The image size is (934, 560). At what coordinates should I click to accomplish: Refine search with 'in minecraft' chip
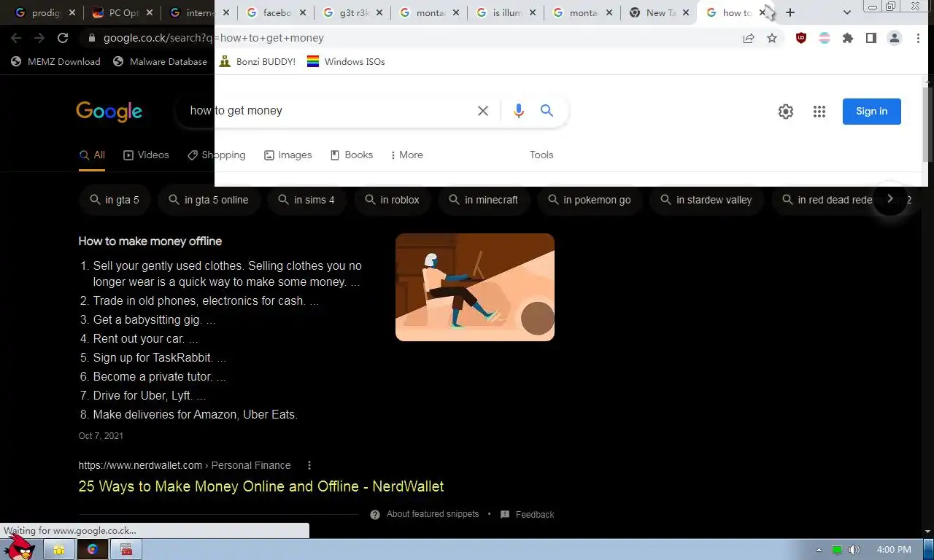click(484, 200)
